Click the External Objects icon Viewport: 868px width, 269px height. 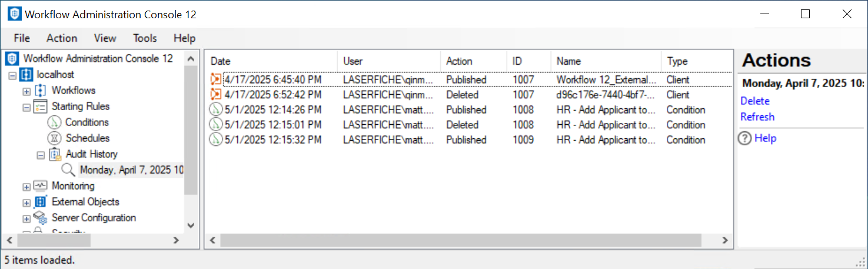[x=40, y=202]
